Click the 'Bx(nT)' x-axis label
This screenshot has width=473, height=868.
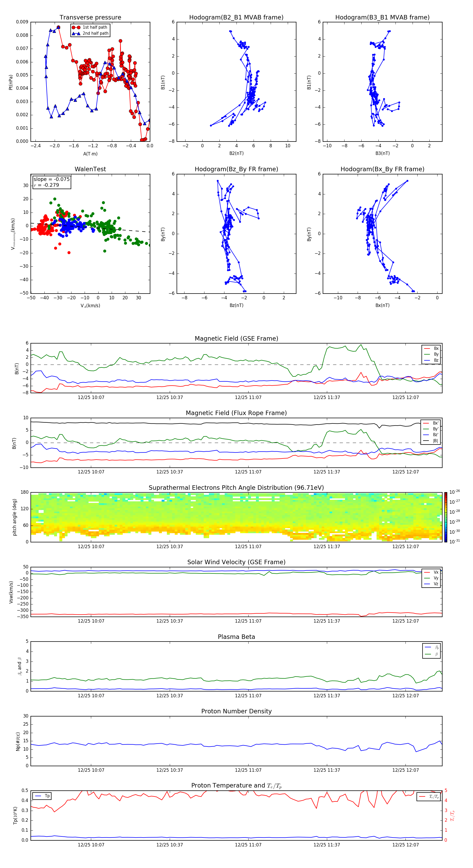(x=382, y=305)
